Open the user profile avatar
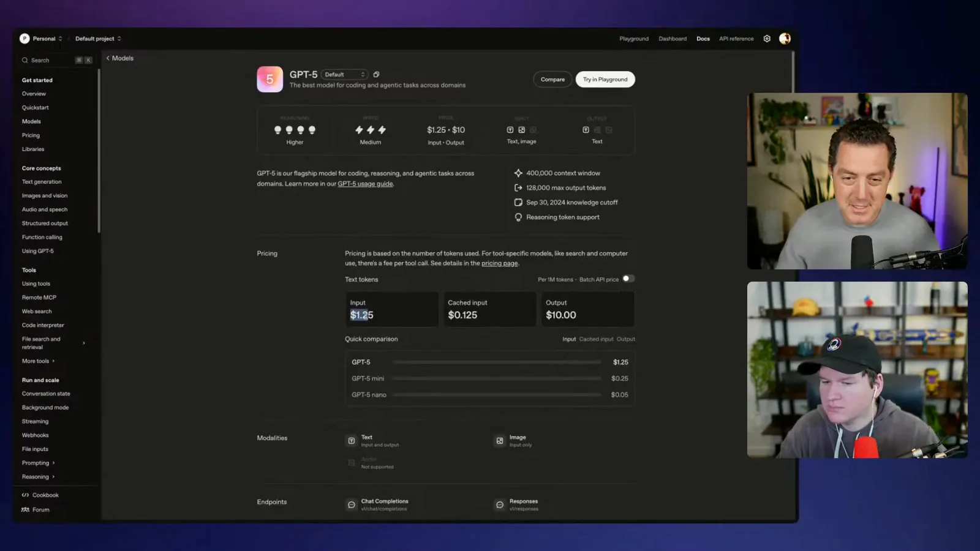This screenshot has width=980, height=551. click(785, 39)
